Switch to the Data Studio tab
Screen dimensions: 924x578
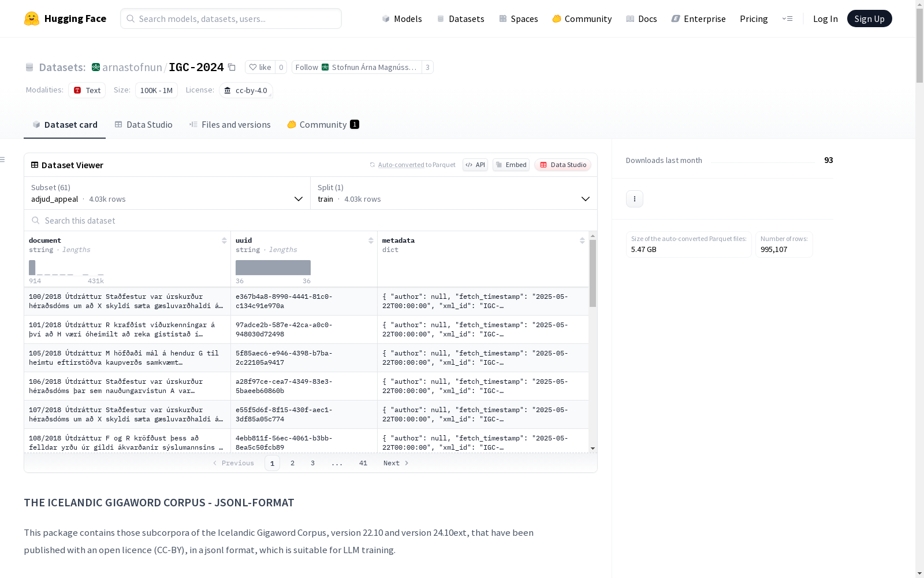[x=143, y=125]
